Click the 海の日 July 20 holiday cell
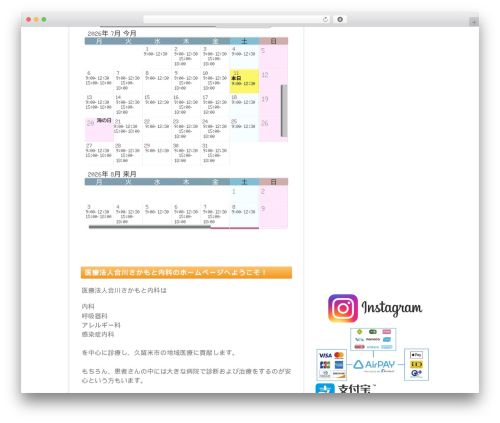This screenshot has width=500, height=423. 99,129
